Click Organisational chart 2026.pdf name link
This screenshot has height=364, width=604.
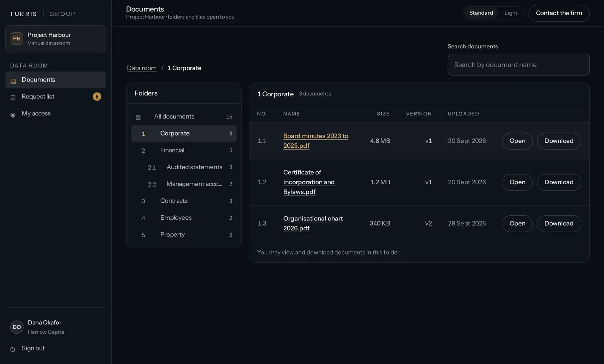(313, 224)
